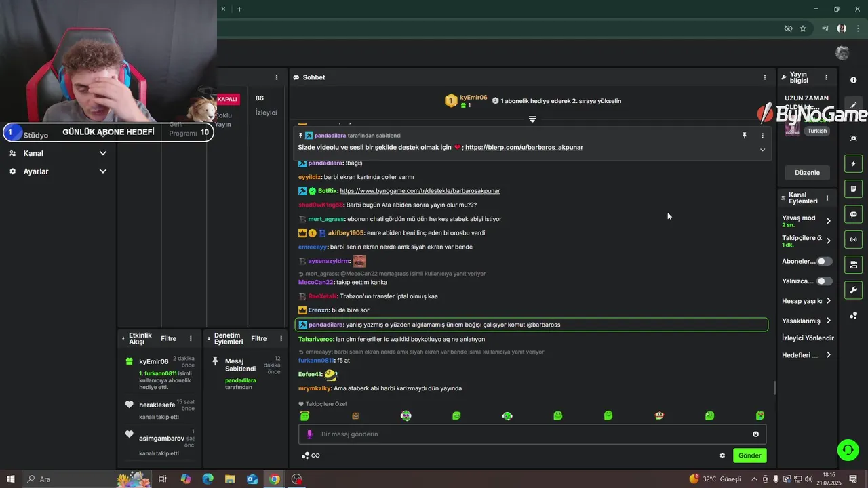Screen dimensions: 868x488
Task: Insert the mushroom-head emote
Action: (659, 415)
